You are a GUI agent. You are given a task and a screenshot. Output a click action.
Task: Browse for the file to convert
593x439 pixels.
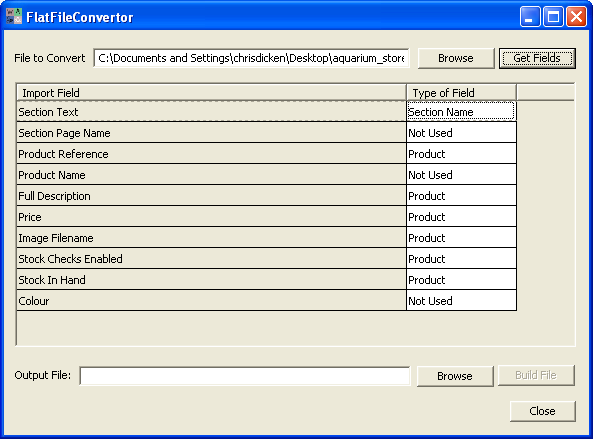tap(456, 58)
